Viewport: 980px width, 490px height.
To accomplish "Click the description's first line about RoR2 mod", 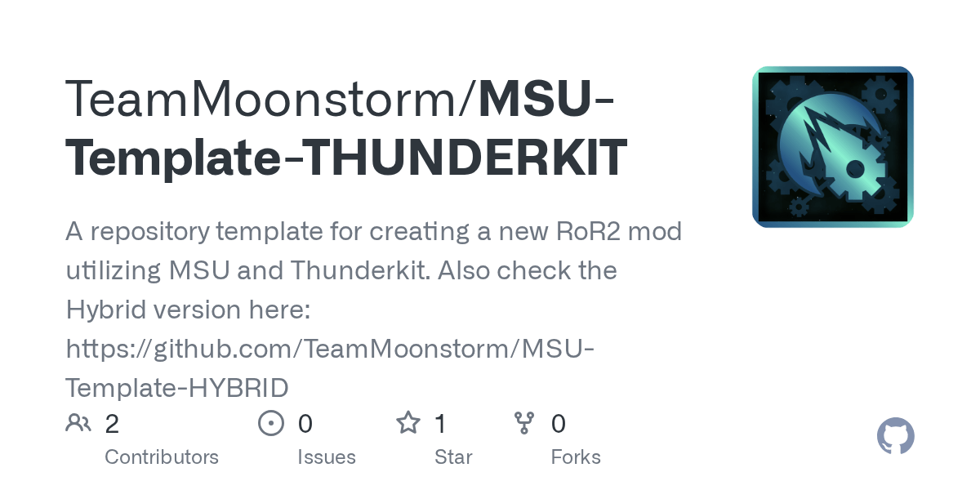I will [373, 232].
